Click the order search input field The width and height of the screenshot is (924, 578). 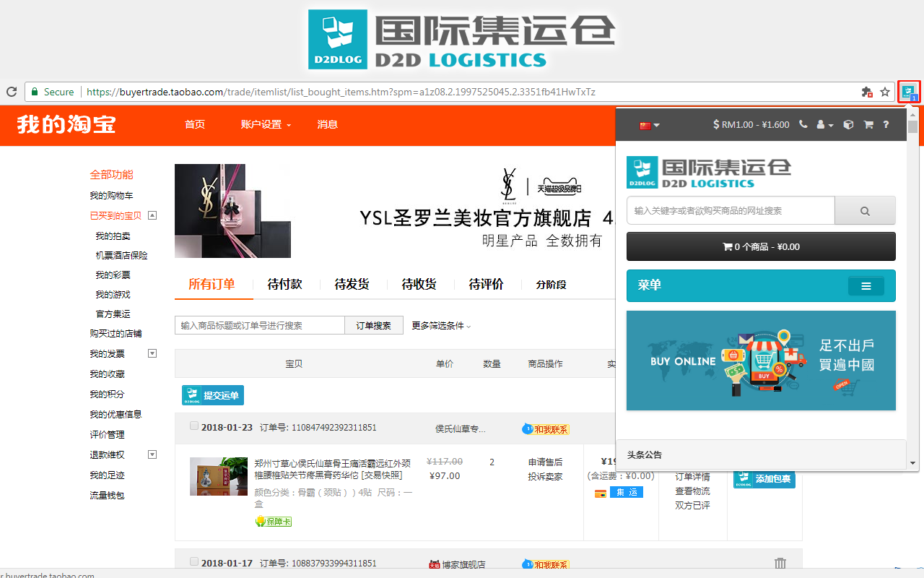click(x=260, y=325)
